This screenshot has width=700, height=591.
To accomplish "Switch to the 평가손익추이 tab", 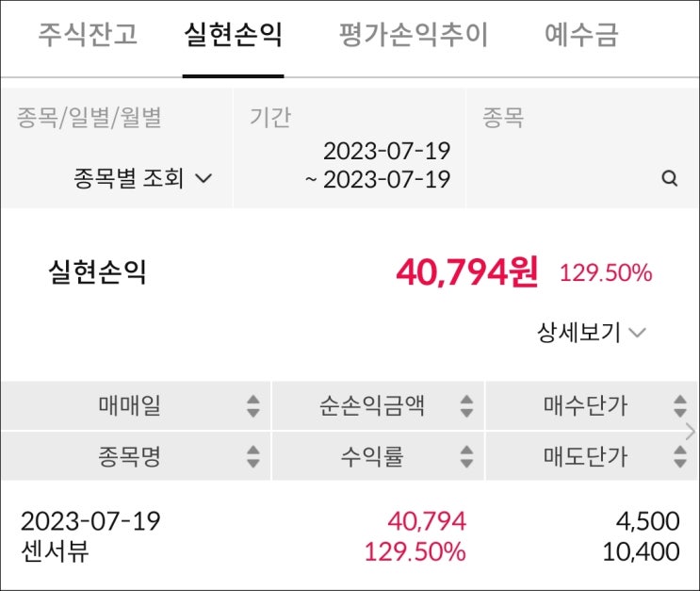I will click(x=413, y=35).
